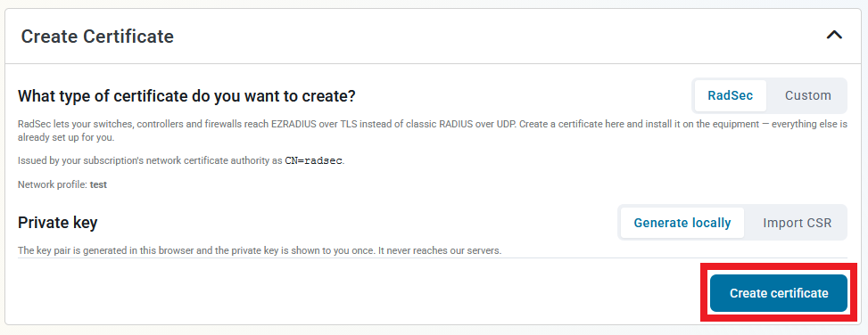Click the RadSec description paragraph
Viewport: 868px width, 335px height.
click(433, 131)
